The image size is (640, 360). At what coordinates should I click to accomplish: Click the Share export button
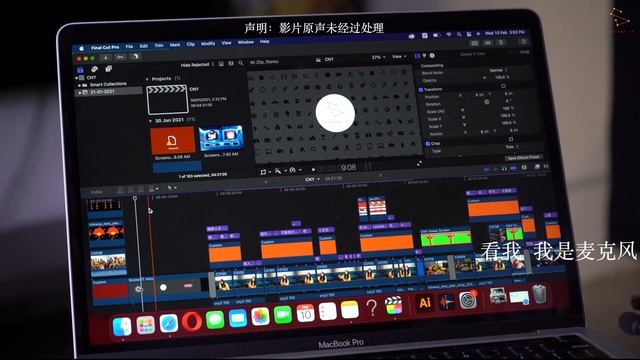point(524,42)
